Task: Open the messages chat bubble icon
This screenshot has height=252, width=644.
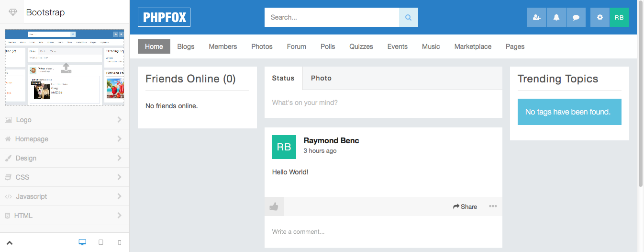Action: 576,17
